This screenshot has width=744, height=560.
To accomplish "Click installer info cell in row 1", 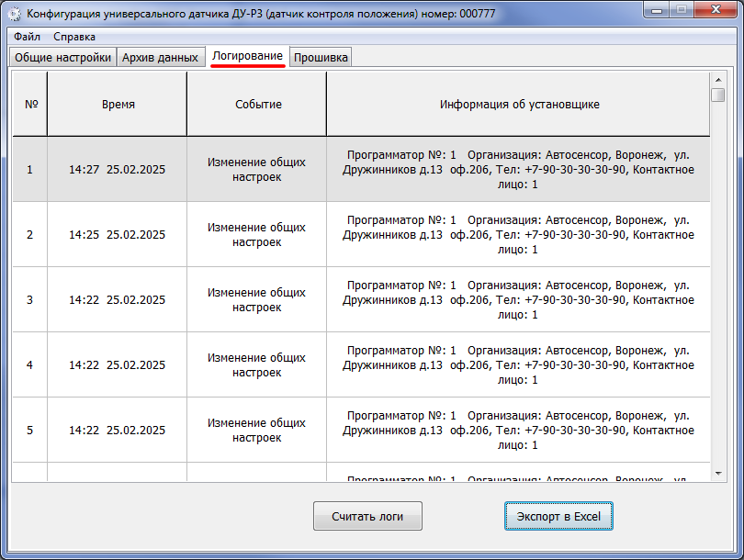I will point(519,169).
